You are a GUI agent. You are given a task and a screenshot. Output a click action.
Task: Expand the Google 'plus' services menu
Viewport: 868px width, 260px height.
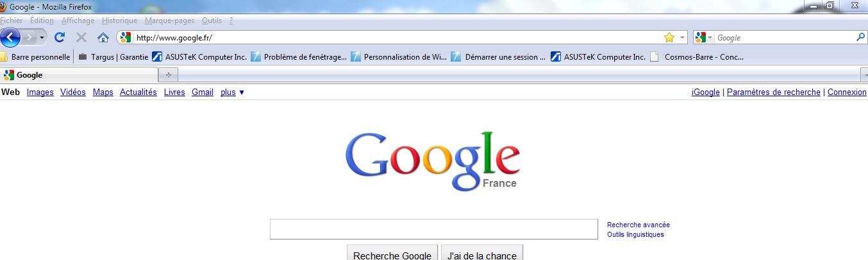232,92
